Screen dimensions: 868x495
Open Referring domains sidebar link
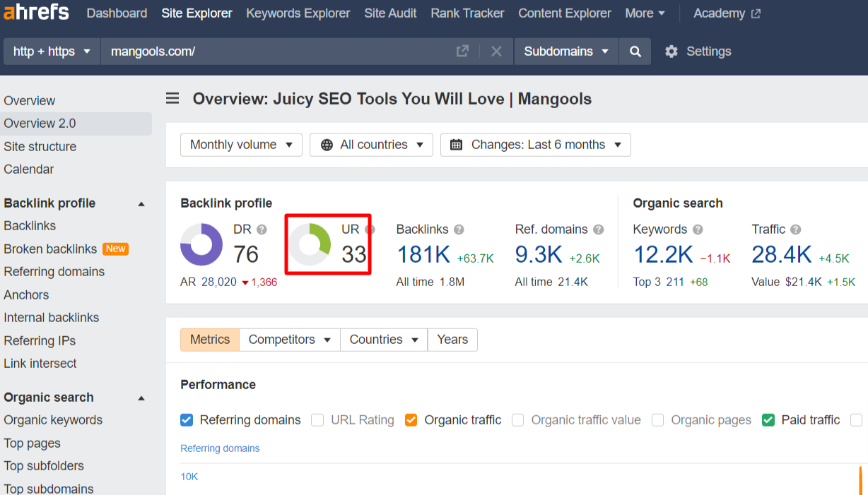click(x=54, y=272)
